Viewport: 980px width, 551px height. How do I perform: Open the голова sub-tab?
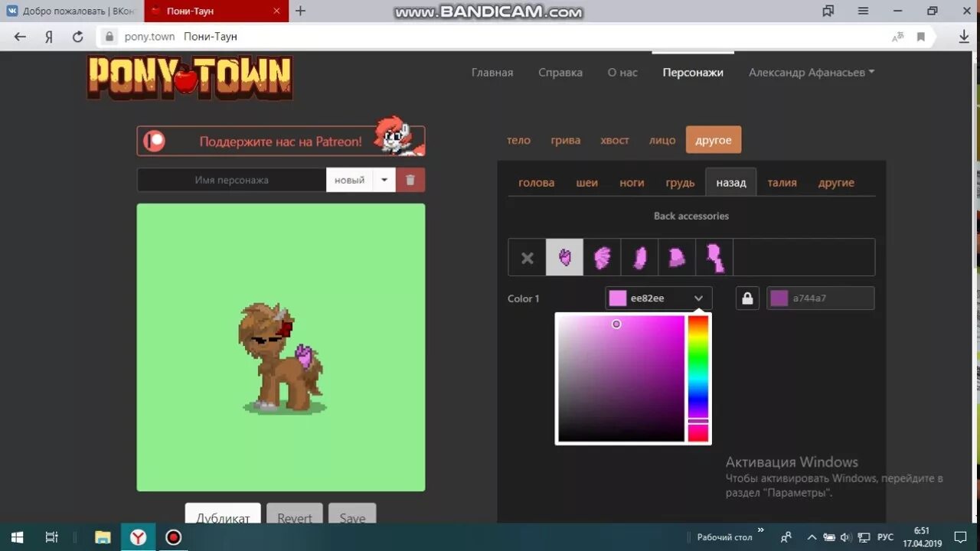[536, 183]
